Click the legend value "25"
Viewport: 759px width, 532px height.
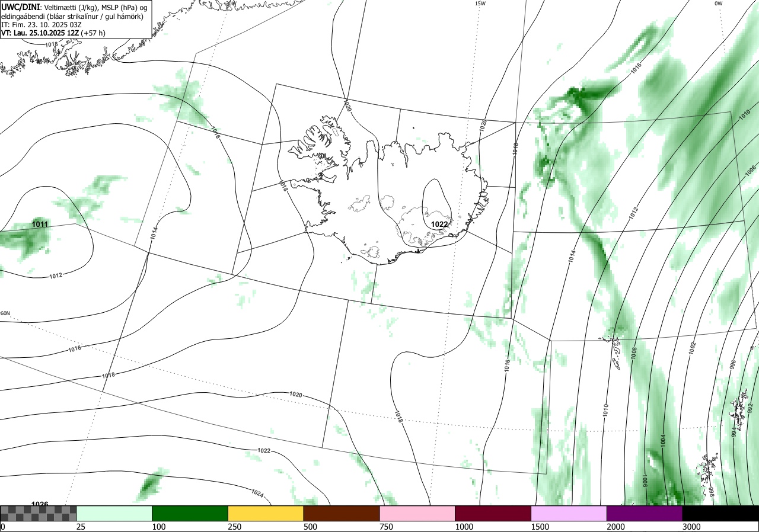tap(81, 527)
